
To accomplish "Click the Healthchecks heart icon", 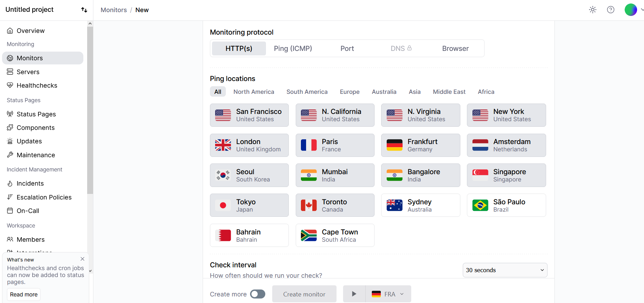I will pyautogui.click(x=10, y=85).
